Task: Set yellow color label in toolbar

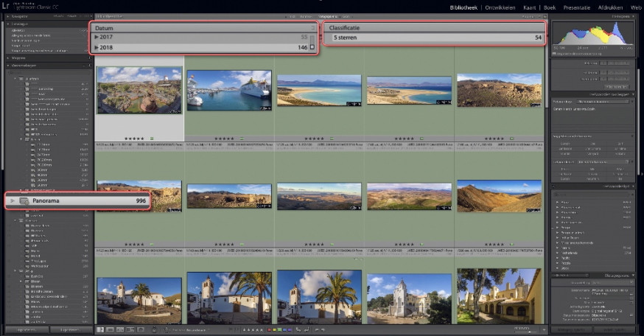Action: [275, 330]
